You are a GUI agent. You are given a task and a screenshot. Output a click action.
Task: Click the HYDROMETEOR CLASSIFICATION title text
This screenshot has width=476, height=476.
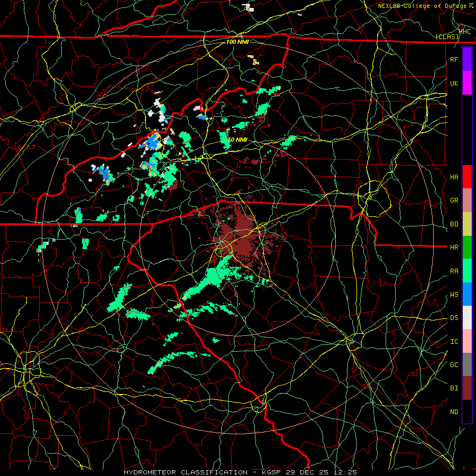186,472
